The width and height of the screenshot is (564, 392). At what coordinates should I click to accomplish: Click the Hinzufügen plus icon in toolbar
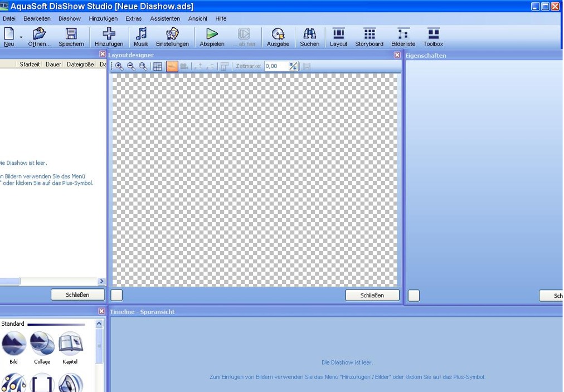[109, 34]
